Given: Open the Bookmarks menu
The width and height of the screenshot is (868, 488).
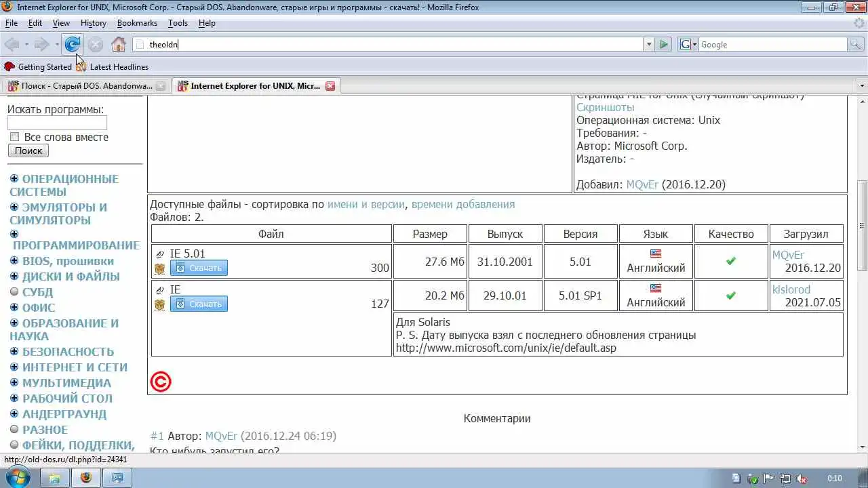Looking at the screenshot, I should pyautogui.click(x=137, y=23).
